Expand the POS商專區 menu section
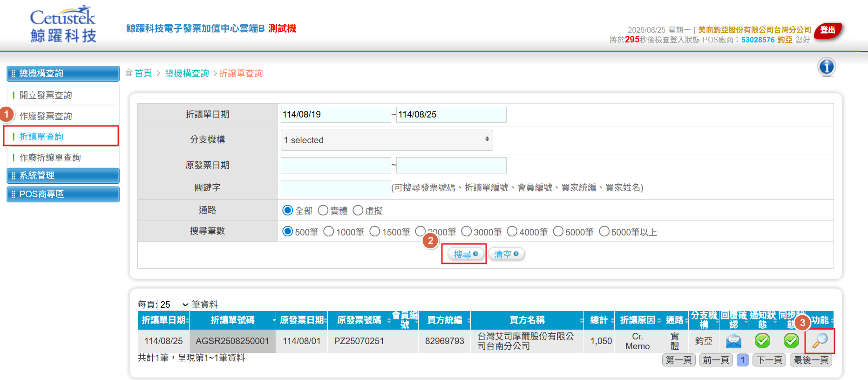The height and width of the screenshot is (380, 868). (63, 194)
